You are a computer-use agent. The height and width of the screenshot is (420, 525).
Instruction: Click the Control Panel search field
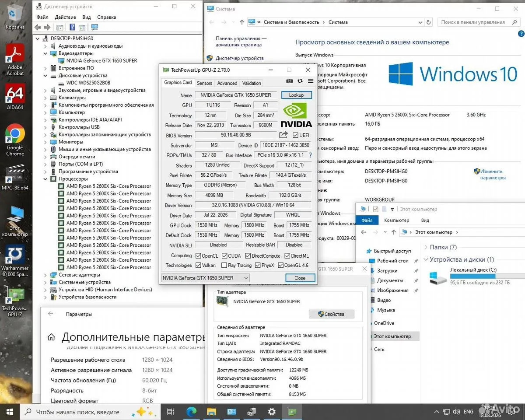[479, 22]
